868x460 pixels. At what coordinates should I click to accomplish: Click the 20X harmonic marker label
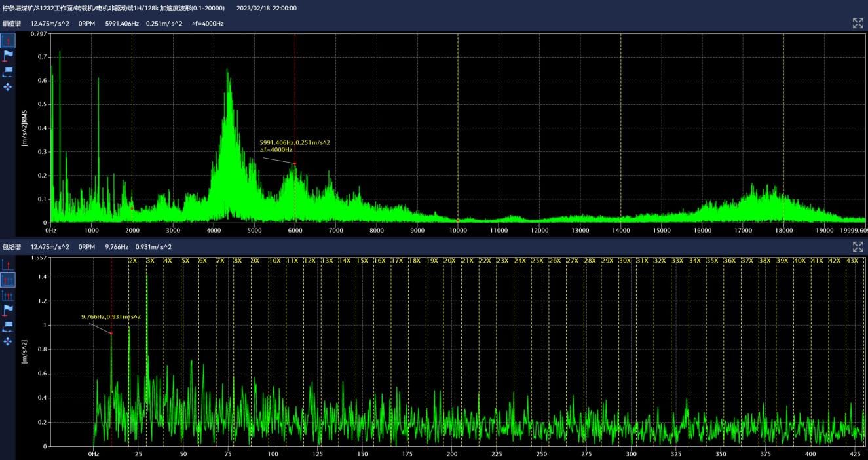point(449,261)
